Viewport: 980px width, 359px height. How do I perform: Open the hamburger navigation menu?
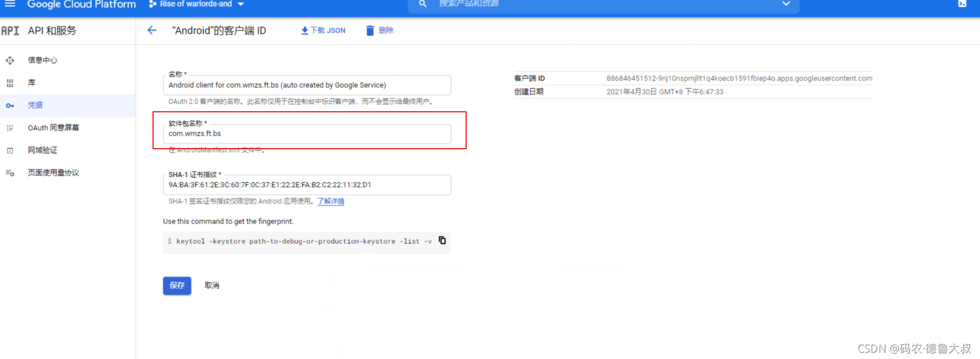click(10, 4)
